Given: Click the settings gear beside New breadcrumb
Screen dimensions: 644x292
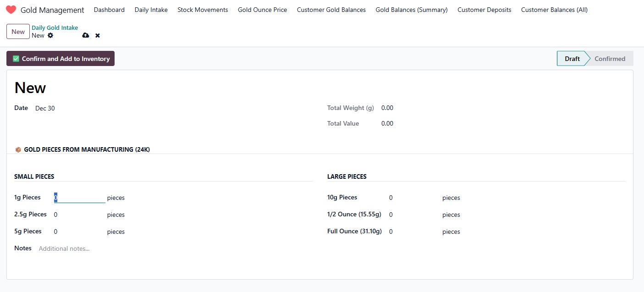Looking at the screenshot, I should point(50,35).
